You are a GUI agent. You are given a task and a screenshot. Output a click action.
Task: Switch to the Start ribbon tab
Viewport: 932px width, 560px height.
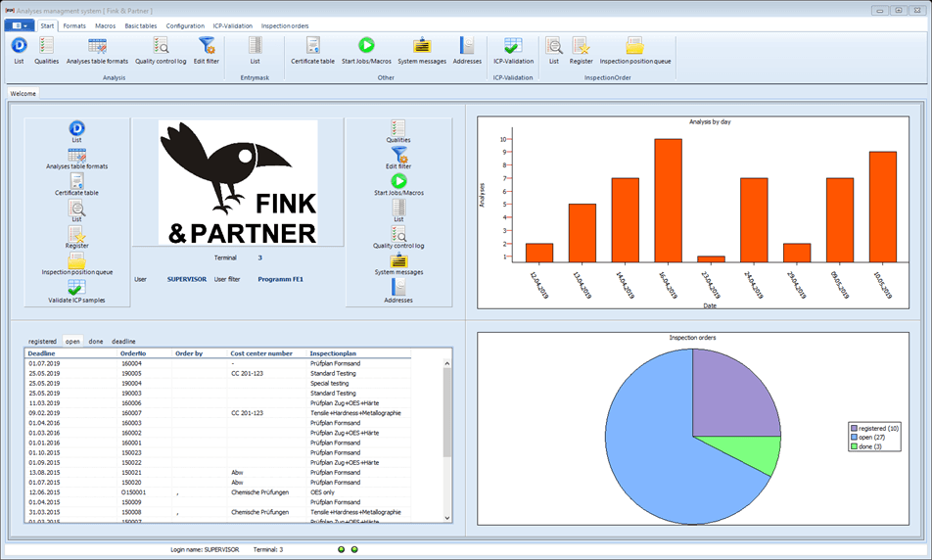[x=47, y=25]
